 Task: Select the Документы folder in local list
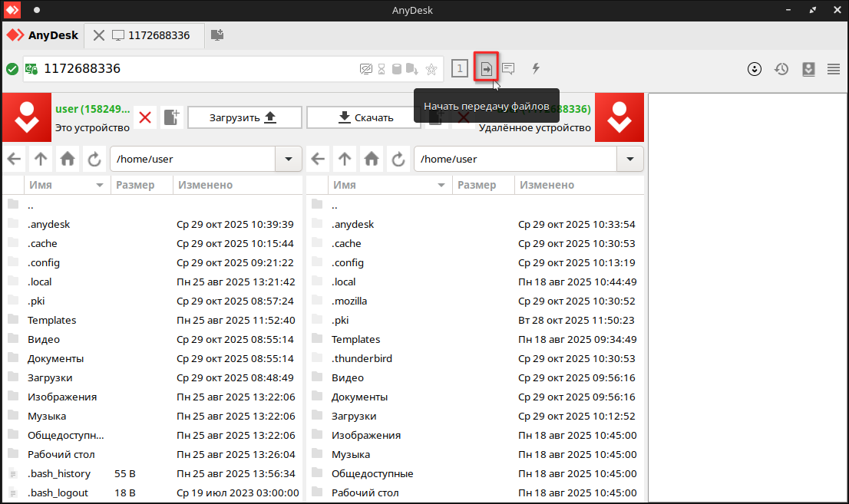click(x=55, y=358)
